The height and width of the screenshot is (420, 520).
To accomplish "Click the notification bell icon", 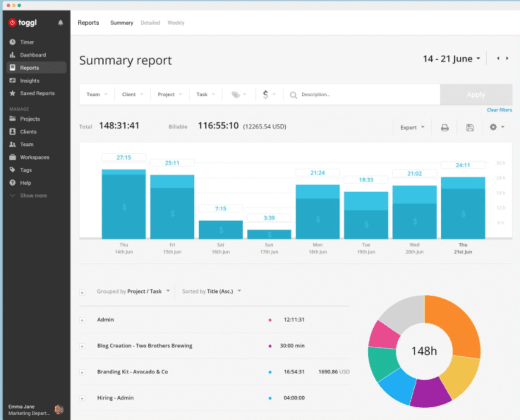I will [x=60, y=23].
